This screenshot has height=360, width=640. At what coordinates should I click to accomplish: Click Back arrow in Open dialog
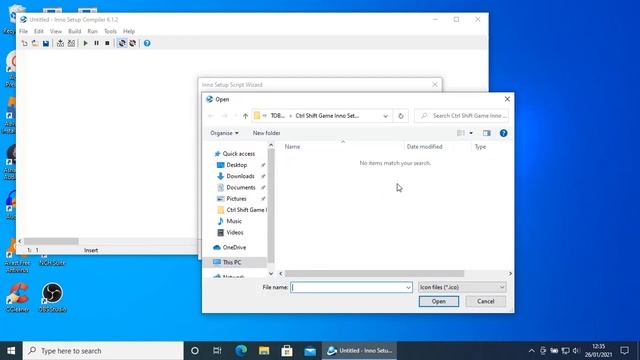point(211,116)
